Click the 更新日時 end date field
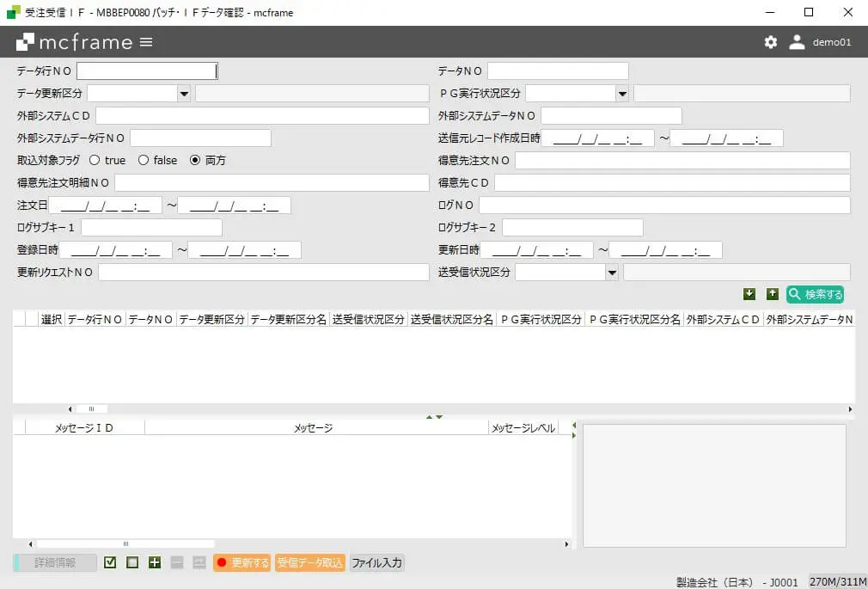868x589 pixels. tap(666, 250)
